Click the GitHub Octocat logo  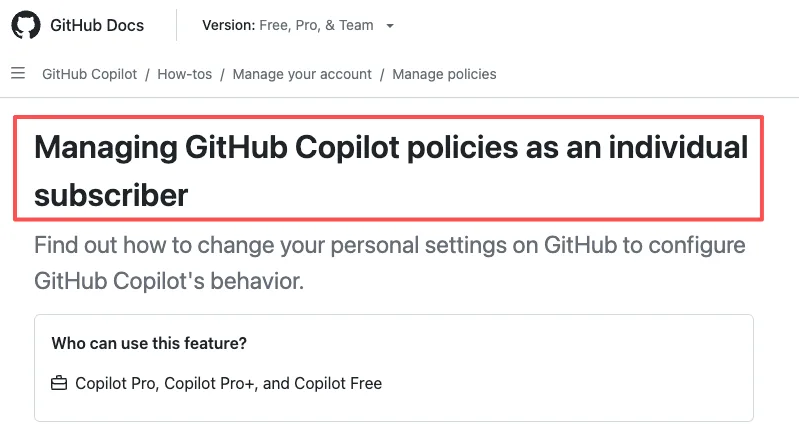click(x=25, y=25)
